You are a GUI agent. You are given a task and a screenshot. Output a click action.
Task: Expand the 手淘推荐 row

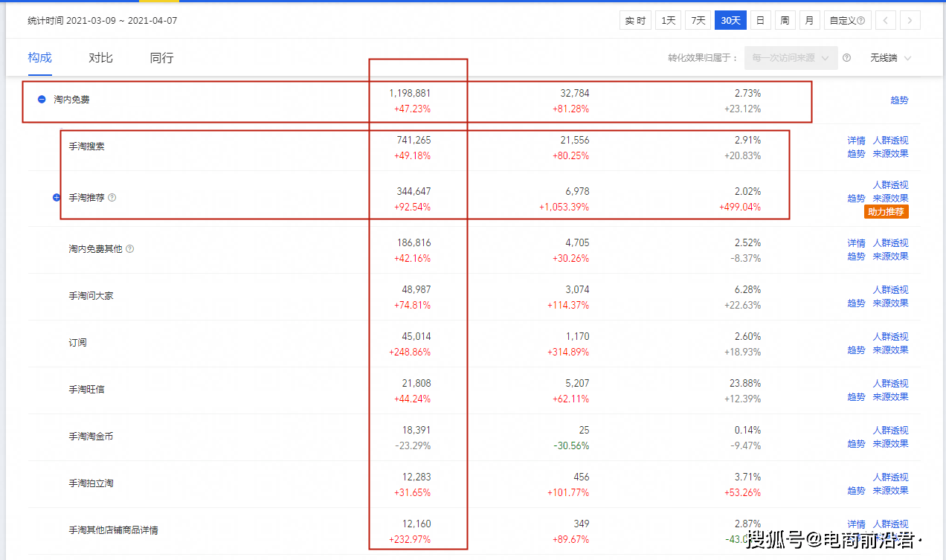57,198
